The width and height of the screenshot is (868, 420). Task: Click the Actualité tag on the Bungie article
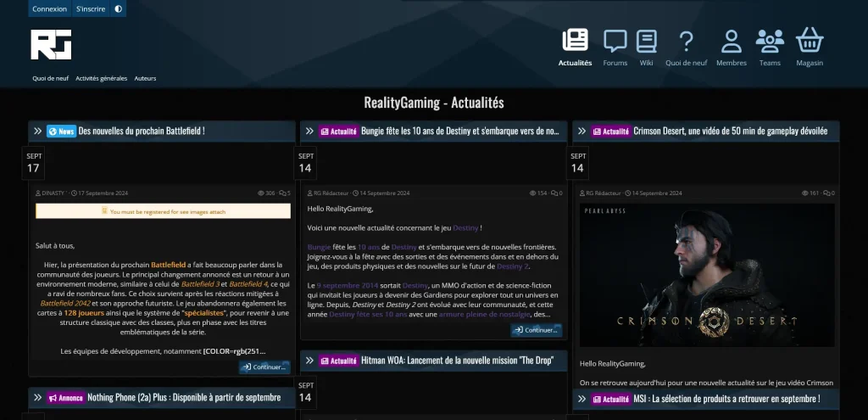[338, 132]
